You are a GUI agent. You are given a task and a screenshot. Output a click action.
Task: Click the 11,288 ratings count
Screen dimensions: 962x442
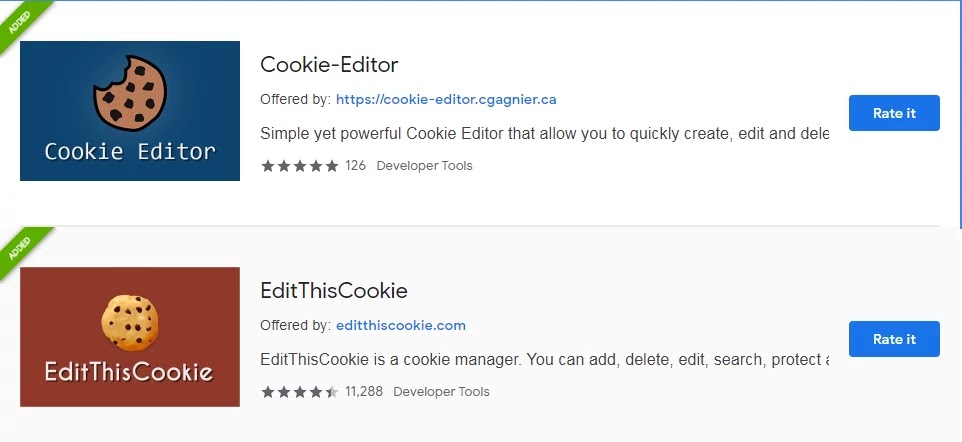364,392
